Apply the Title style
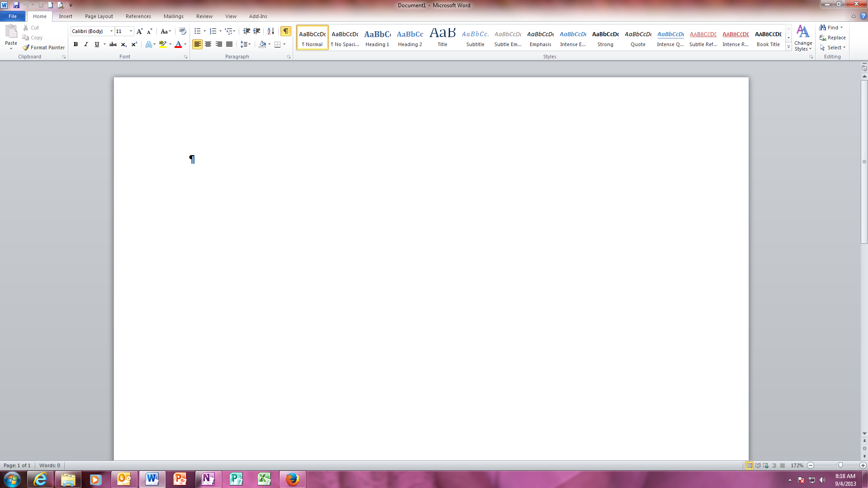The image size is (868, 488). coord(442,38)
